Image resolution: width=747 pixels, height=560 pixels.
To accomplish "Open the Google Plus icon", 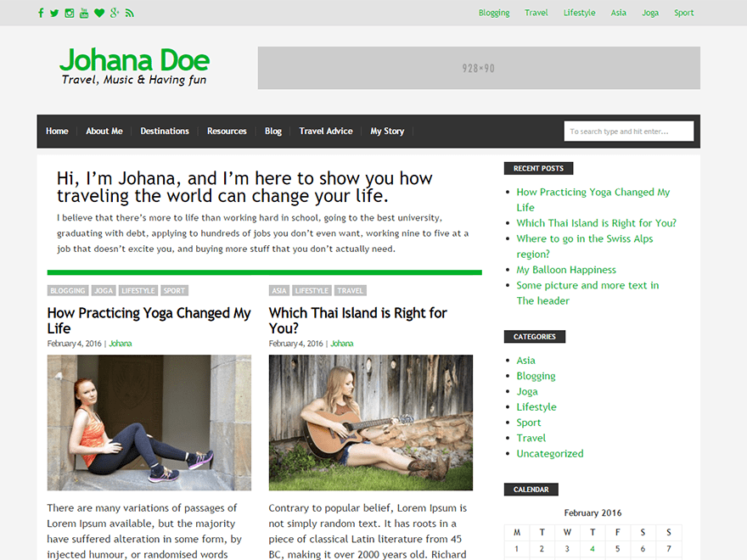I will [x=115, y=13].
